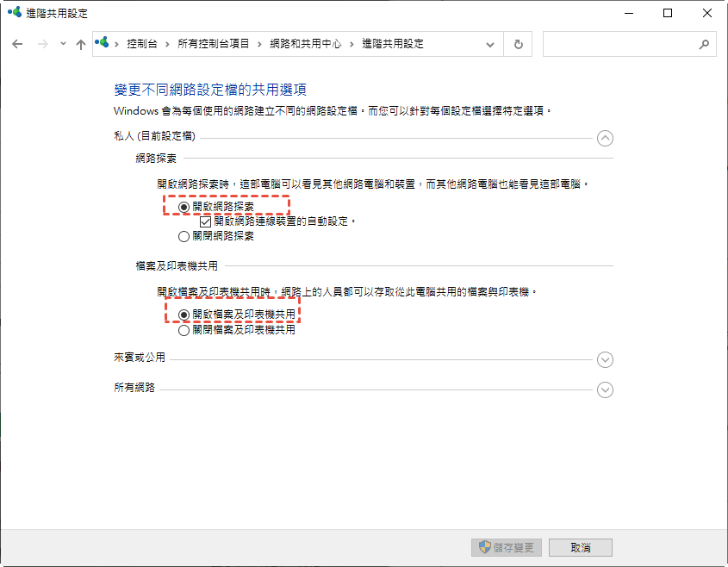Click the 儲存變更 button

pyautogui.click(x=506, y=547)
